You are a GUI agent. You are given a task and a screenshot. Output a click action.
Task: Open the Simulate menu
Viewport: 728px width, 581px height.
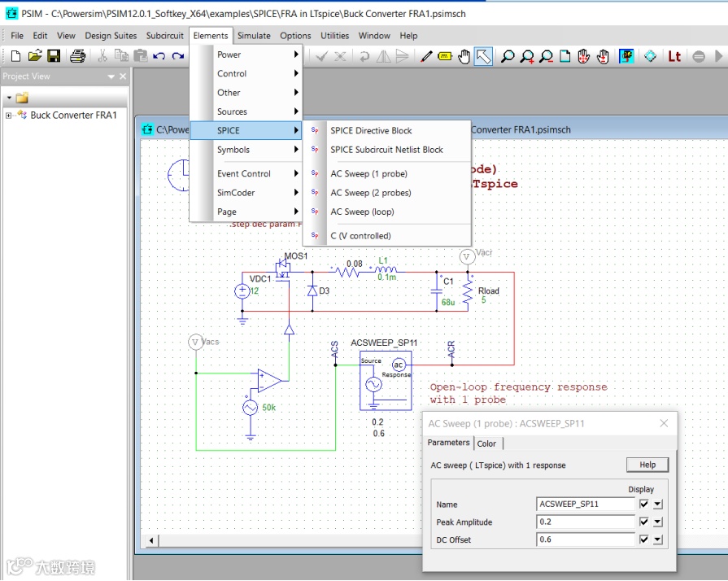coord(254,36)
